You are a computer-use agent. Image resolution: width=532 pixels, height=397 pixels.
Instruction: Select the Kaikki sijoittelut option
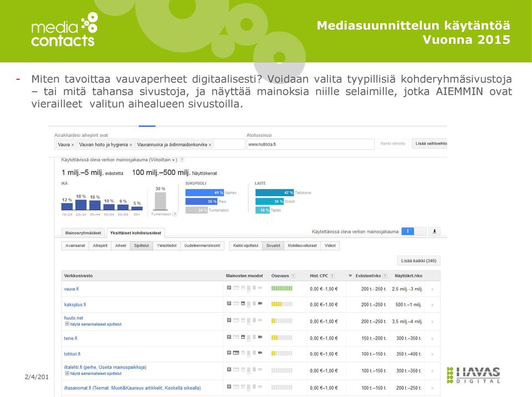[x=245, y=246]
